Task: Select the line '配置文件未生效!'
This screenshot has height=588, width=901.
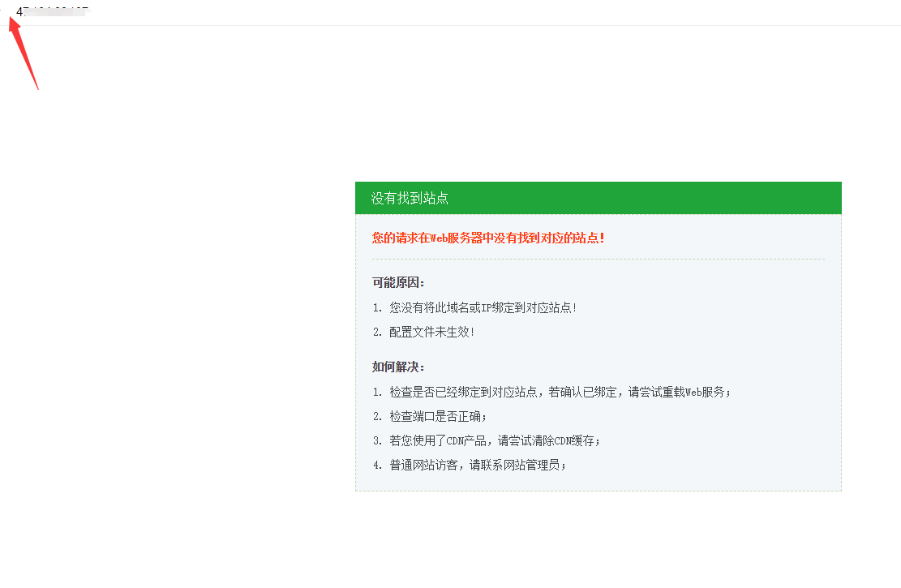Action: 431,332
